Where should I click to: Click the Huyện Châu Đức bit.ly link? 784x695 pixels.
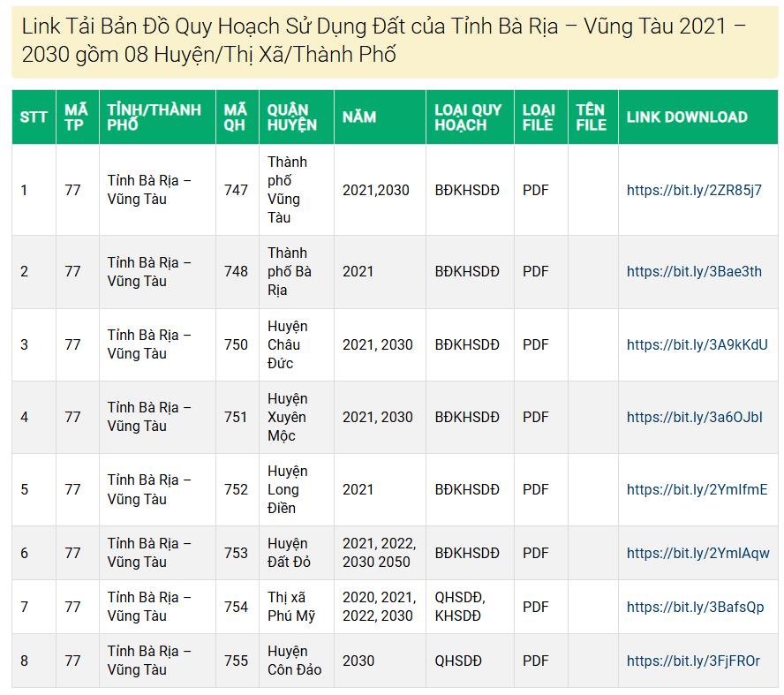point(697,344)
